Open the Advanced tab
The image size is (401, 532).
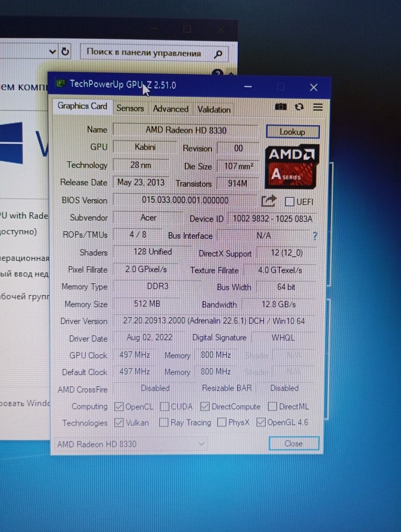tap(170, 109)
